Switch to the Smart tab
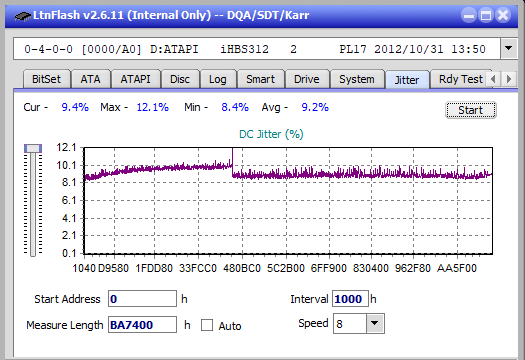The width and height of the screenshot is (525, 360). [x=260, y=79]
